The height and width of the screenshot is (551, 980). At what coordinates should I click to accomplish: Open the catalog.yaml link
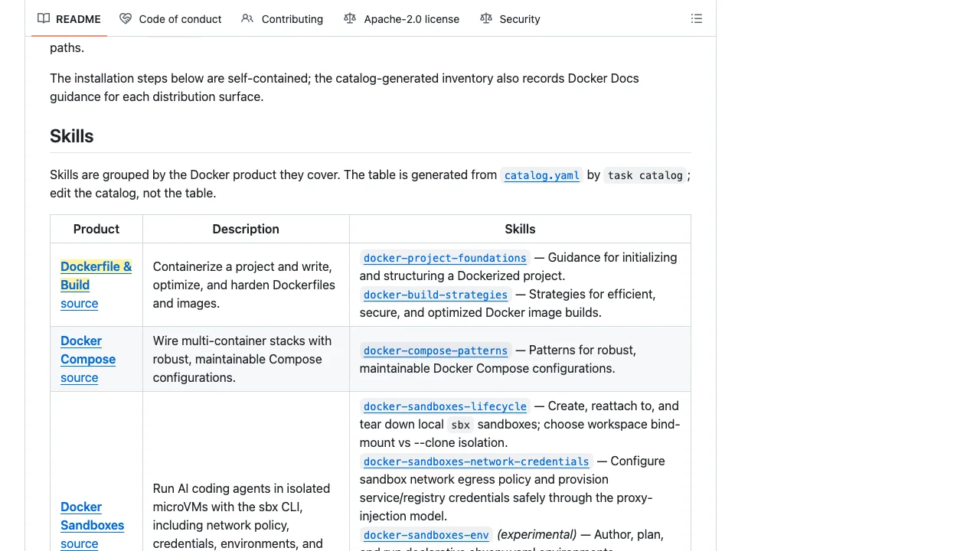click(542, 175)
